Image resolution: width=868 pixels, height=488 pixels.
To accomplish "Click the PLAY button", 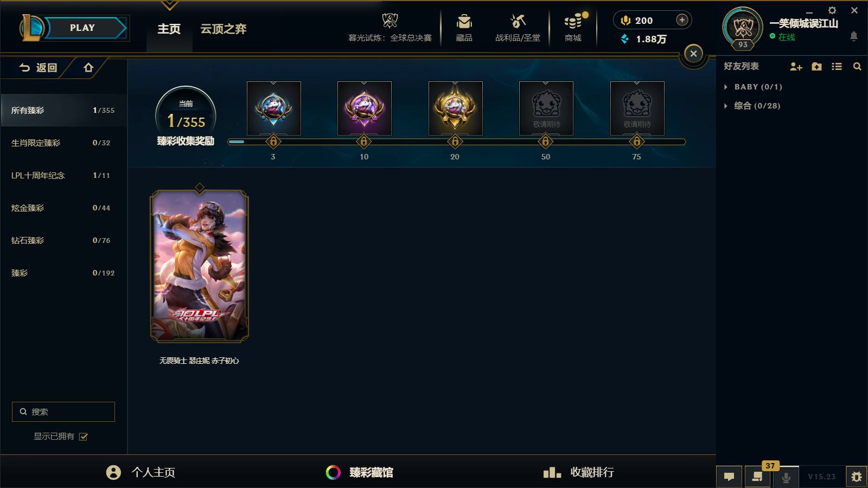I will [x=82, y=28].
